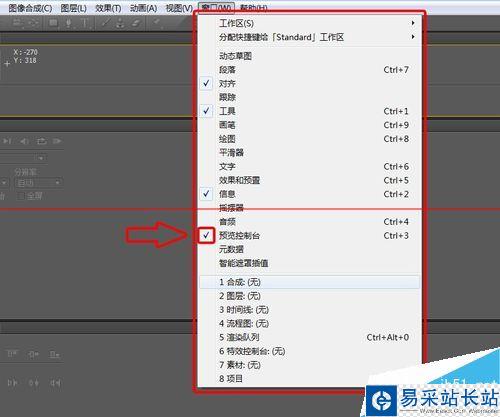Select the Puppet Pin tool

point(156,22)
